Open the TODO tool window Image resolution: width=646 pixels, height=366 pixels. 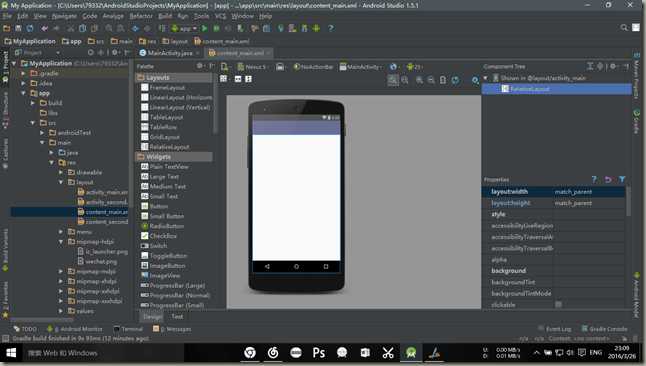tap(25, 329)
